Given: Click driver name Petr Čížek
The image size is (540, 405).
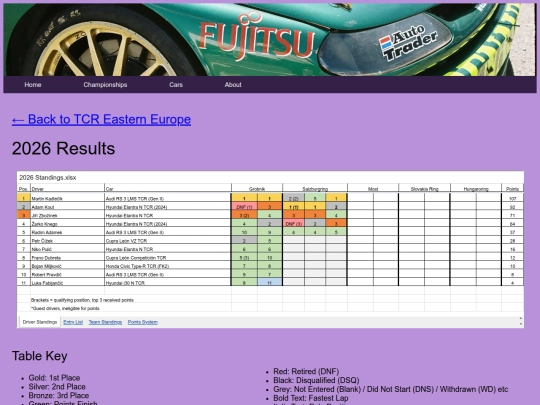Looking at the screenshot, I should pyautogui.click(x=42, y=241).
